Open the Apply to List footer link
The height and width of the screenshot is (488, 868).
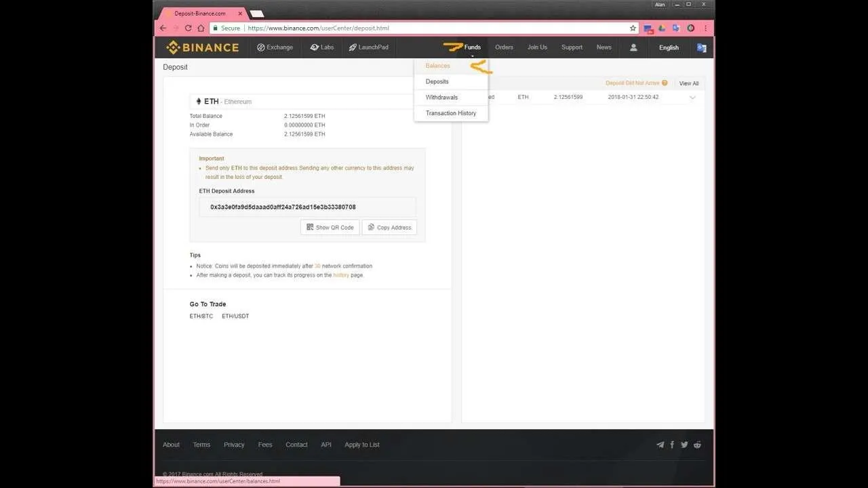point(362,445)
